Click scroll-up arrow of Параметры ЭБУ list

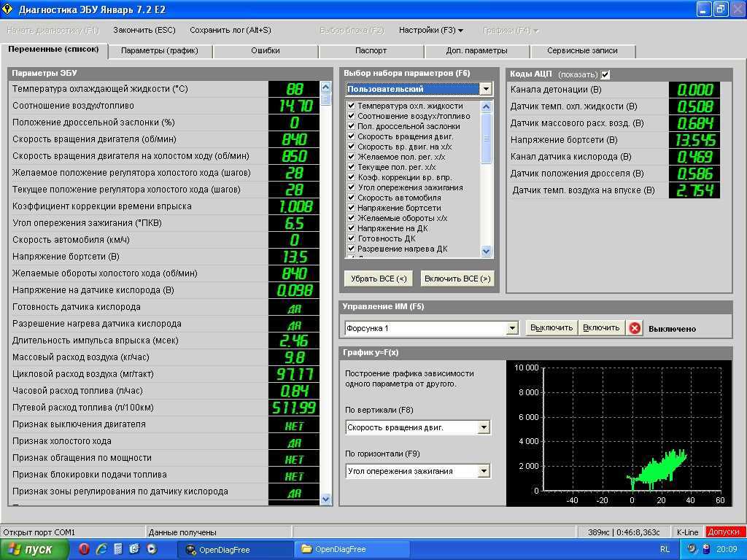[326, 87]
